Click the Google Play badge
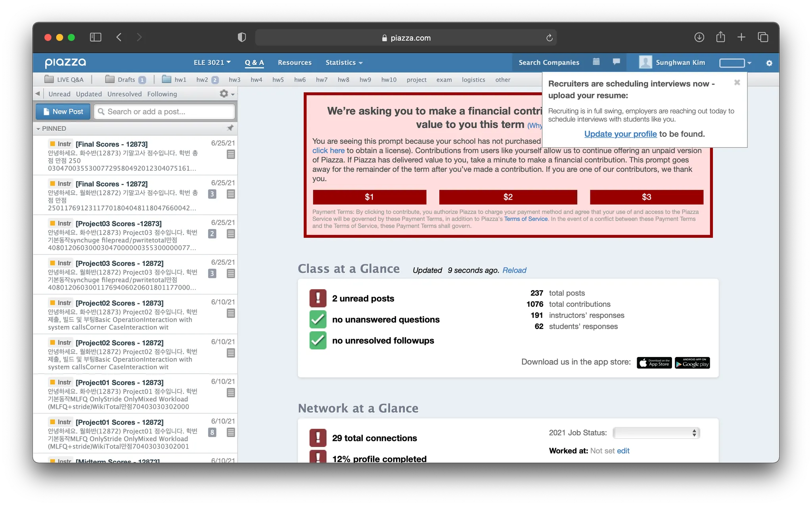Screen dimensions: 812x506 pyautogui.click(x=692, y=363)
